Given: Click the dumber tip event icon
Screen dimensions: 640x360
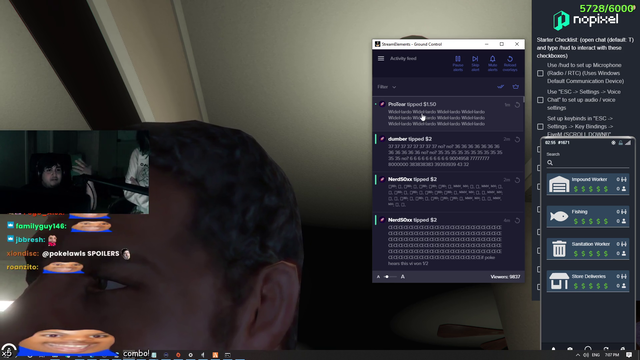Looking at the screenshot, I should pos(382,139).
